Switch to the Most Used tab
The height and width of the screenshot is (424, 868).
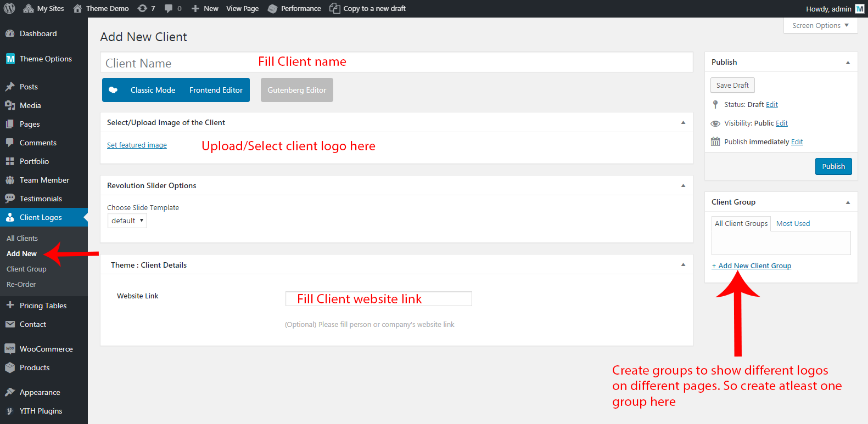[x=793, y=223]
